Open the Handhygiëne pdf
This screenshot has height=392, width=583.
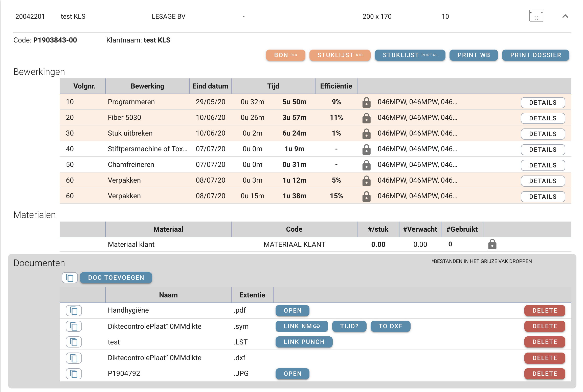[293, 311]
